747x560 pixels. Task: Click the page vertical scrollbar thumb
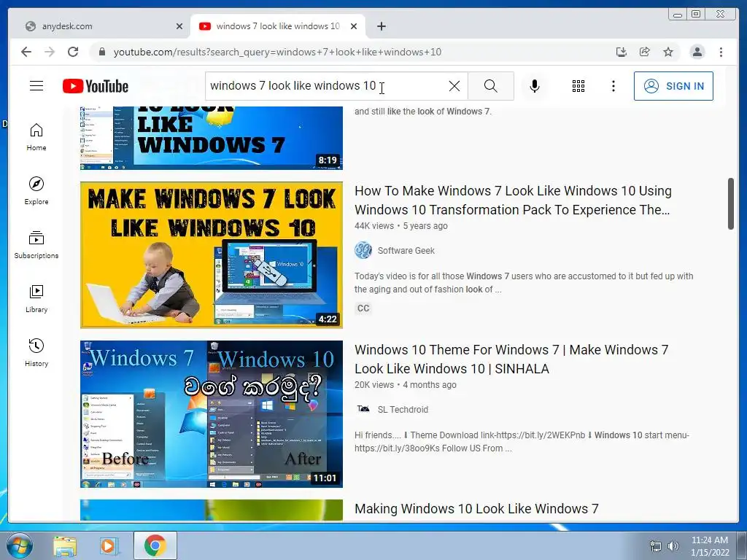pos(731,204)
